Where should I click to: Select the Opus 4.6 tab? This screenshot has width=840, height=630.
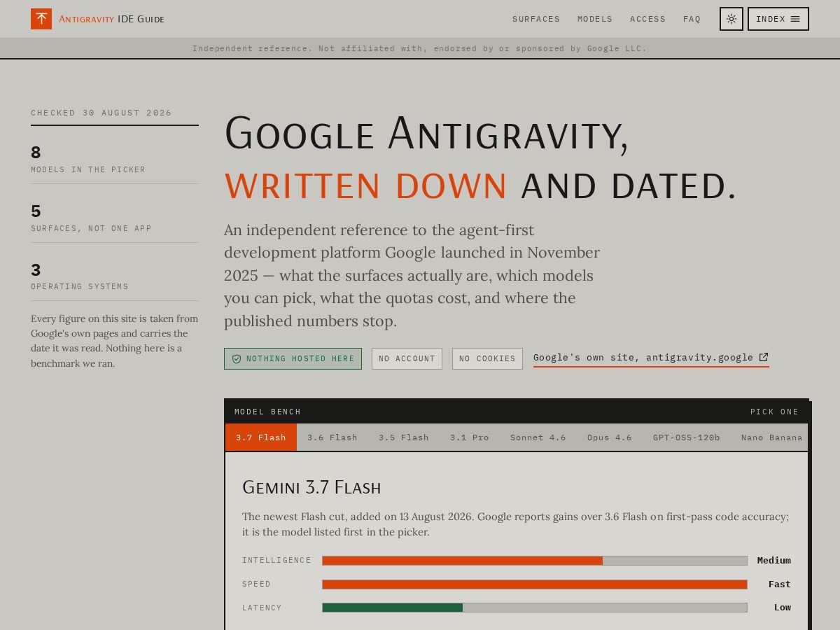[610, 437]
